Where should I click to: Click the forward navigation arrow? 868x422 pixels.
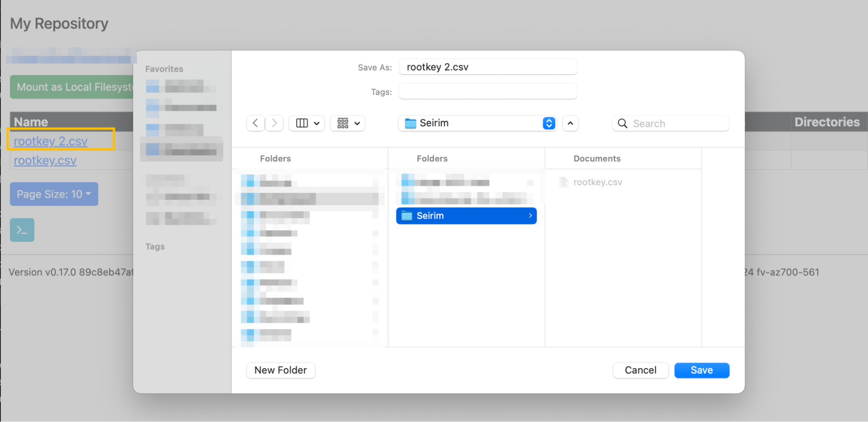[274, 123]
